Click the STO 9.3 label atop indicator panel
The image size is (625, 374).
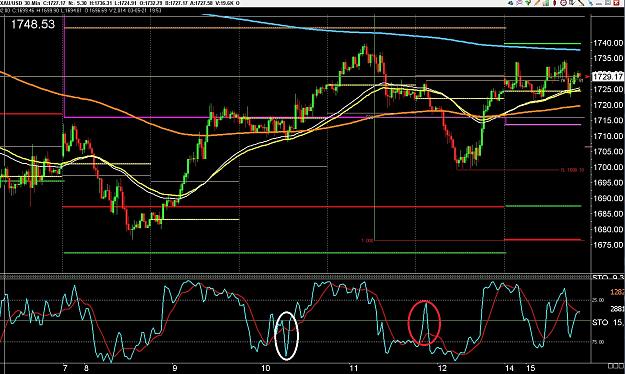pyautogui.click(x=608, y=277)
